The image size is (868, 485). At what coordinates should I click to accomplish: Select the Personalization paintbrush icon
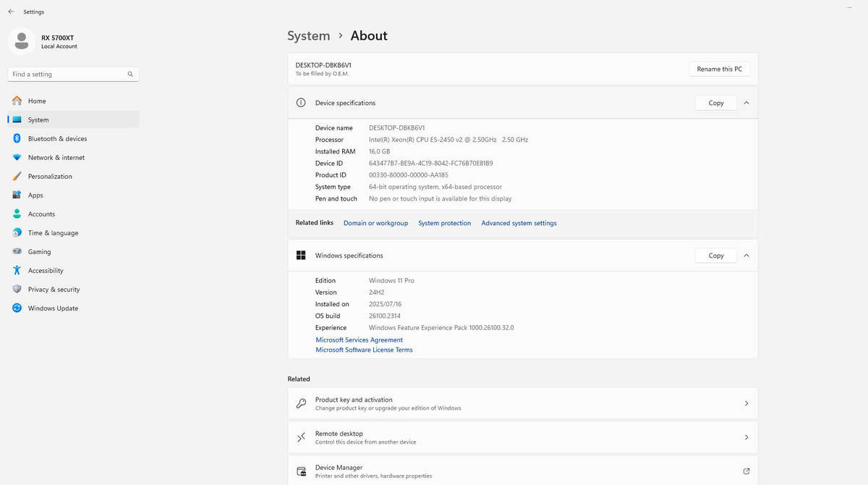pyautogui.click(x=17, y=176)
